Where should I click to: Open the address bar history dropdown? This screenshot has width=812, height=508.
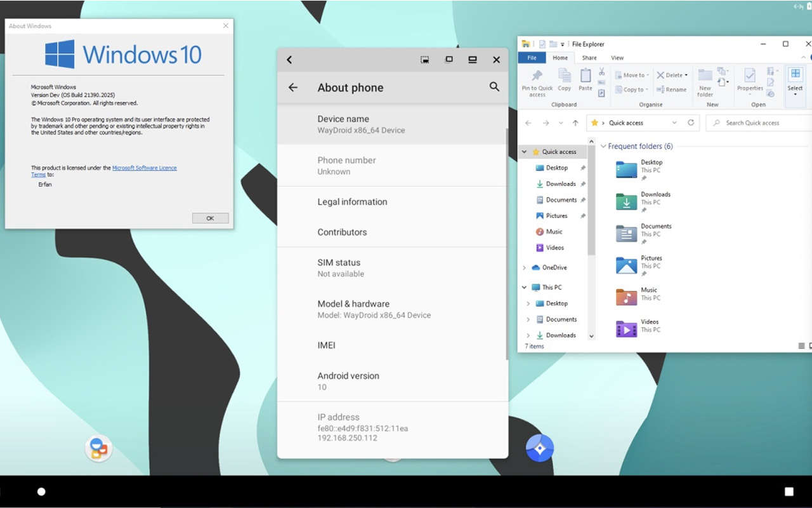tap(674, 123)
